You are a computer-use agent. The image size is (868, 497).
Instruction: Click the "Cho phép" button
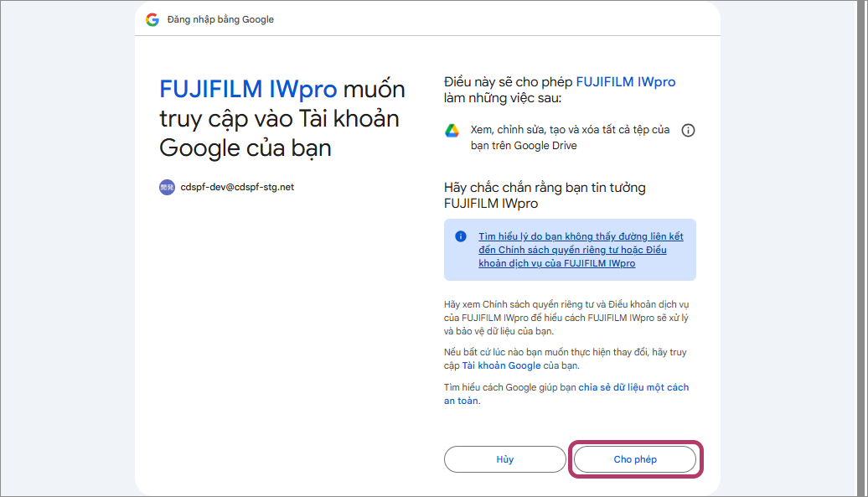tap(635, 459)
